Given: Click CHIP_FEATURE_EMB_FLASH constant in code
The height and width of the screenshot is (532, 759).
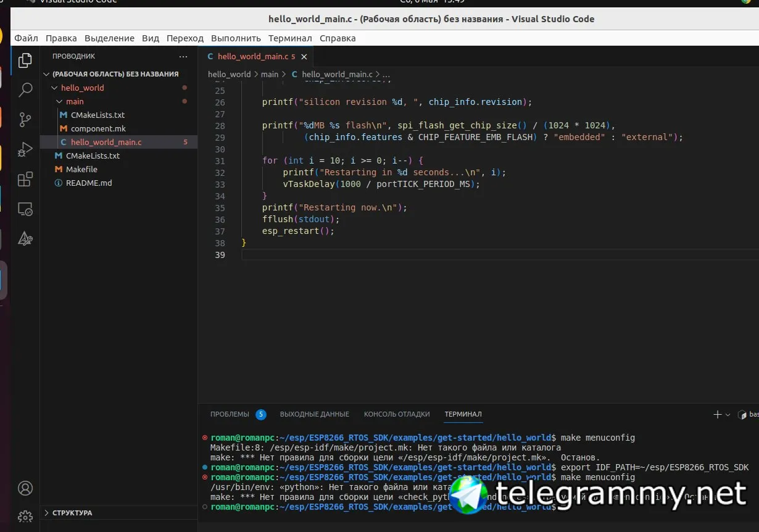Looking at the screenshot, I should [x=475, y=137].
